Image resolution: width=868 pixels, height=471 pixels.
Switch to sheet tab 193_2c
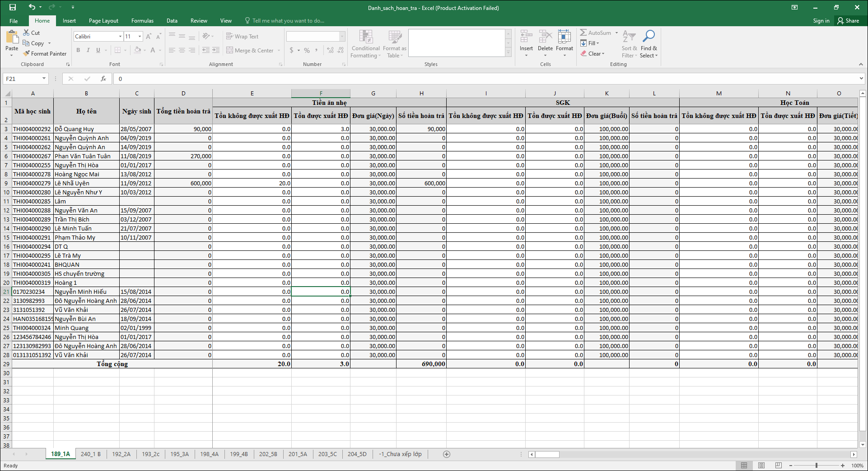(150, 454)
